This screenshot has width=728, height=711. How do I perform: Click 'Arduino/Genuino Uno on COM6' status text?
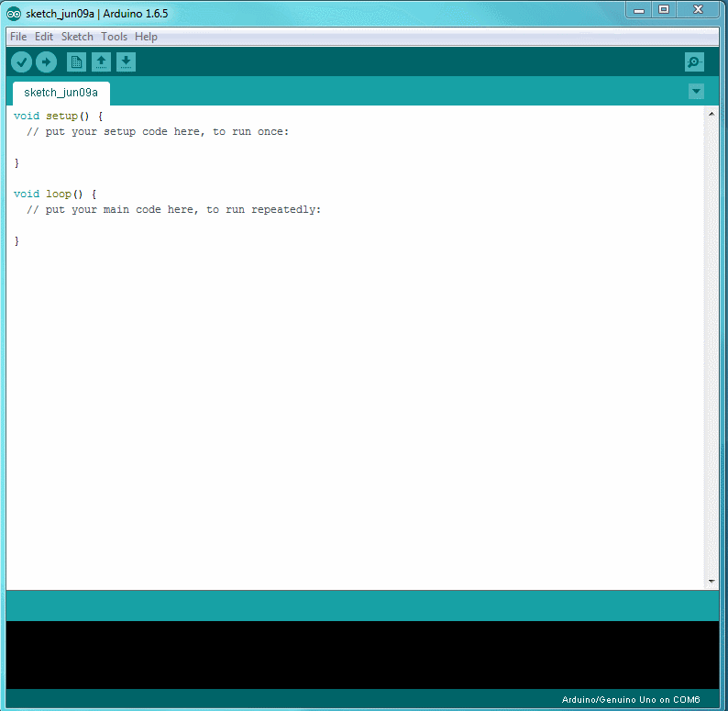coord(631,699)
